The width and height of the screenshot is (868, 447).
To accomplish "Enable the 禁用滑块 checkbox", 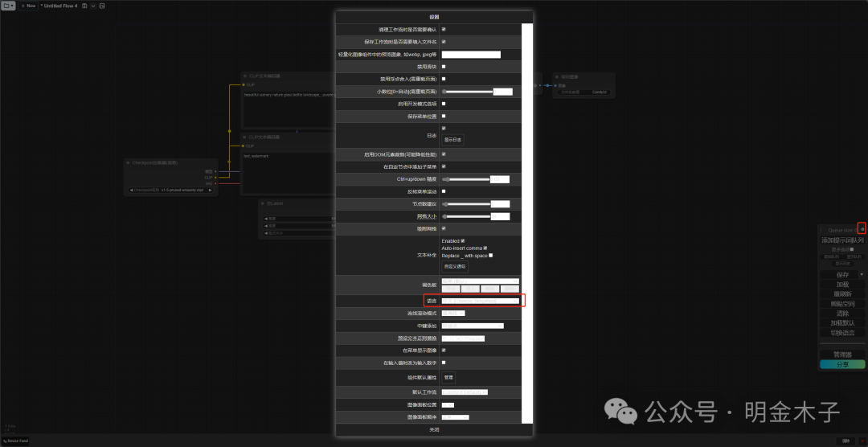I will pos(444,67).
